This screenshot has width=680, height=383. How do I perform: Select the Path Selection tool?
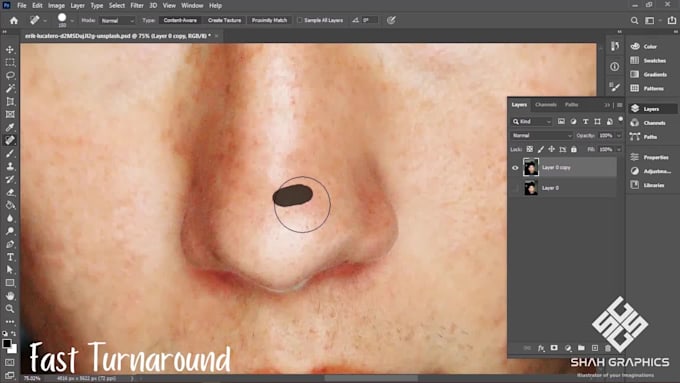coord(10,270)
